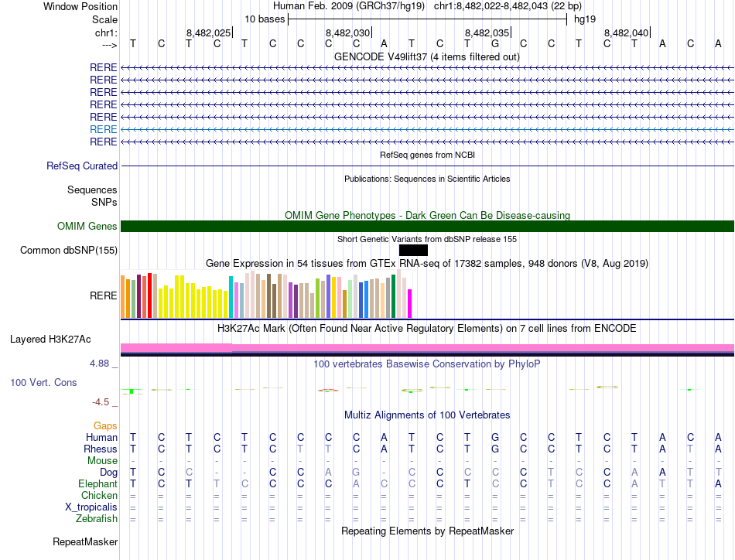Select the dark green OMIM Genes bar
This screenshot has width=735, height=560.
pos(427,226)
